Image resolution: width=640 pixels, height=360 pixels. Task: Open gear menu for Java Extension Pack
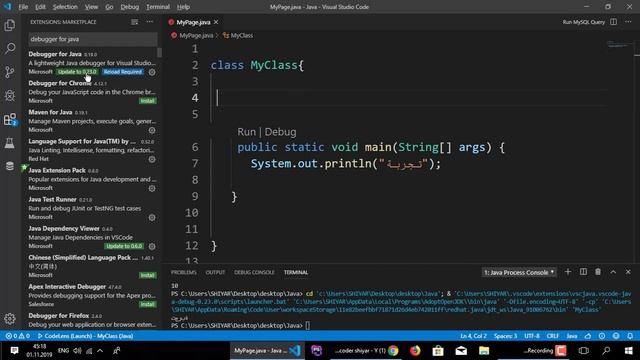point(152,188)
